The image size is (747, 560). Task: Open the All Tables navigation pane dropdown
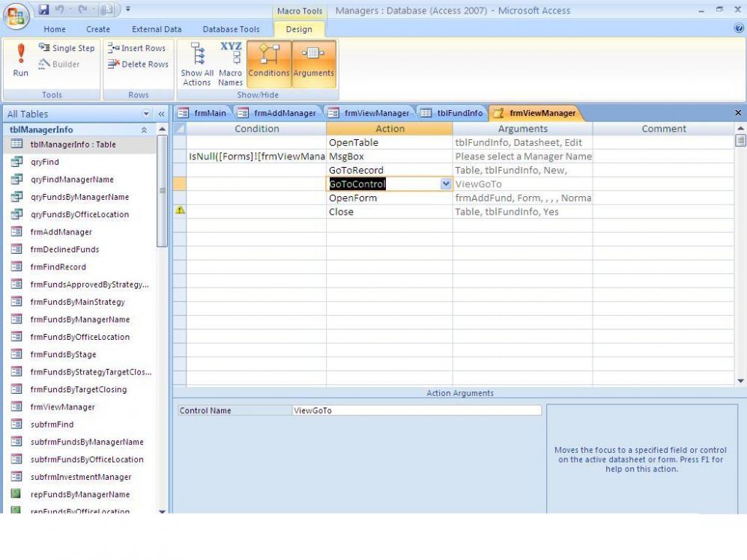tap(146, 114)
